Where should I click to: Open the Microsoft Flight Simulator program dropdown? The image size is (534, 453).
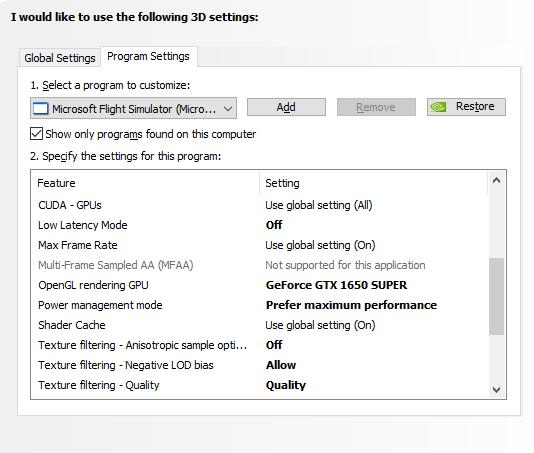pyautogui.click(x=134, y=109)
